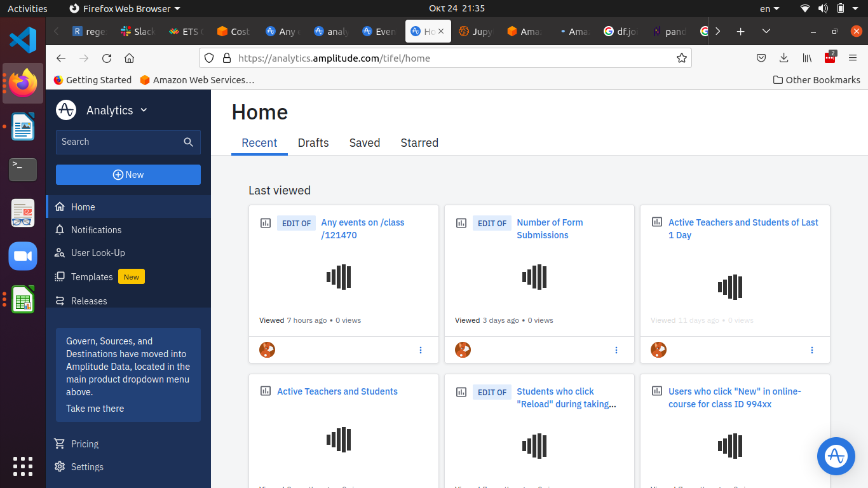Open keyboard language en indicator
Image resolution: width=868 pixels, height=488 pixels.
click(x=770, y=8)
